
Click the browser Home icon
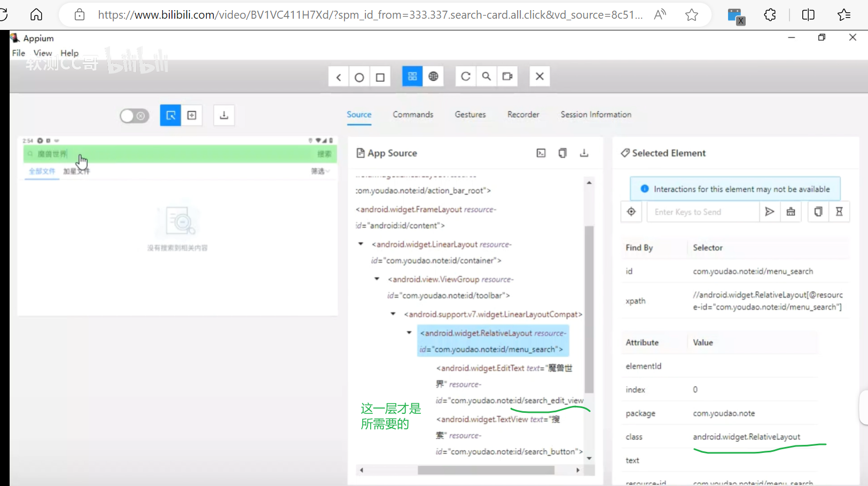click(x=36, y=14)
